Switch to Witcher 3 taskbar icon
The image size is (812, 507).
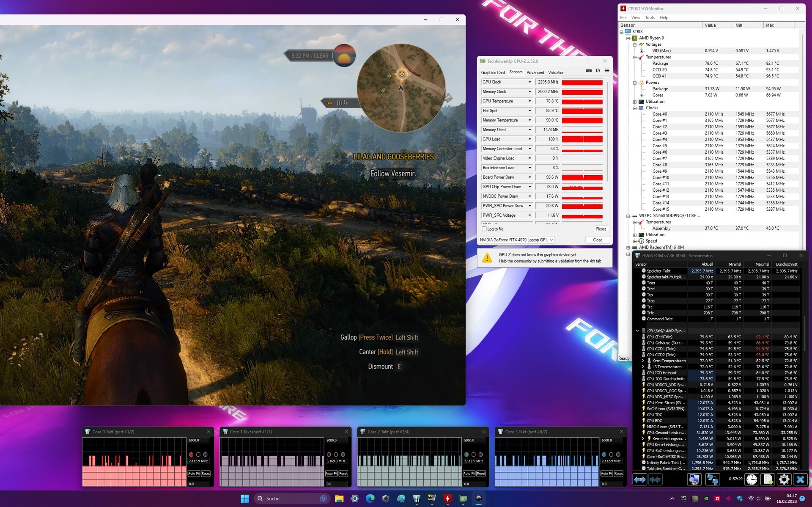pos(479,499)
